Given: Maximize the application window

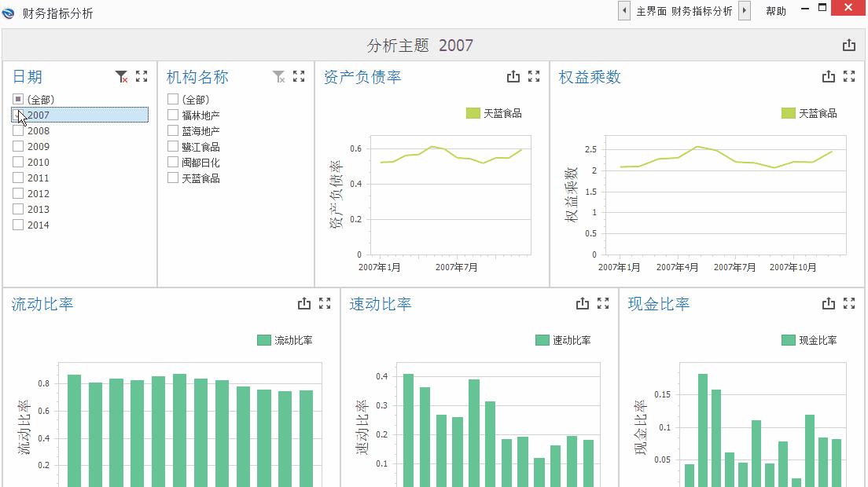Looking at the screenshot, I should click(822, 8).
